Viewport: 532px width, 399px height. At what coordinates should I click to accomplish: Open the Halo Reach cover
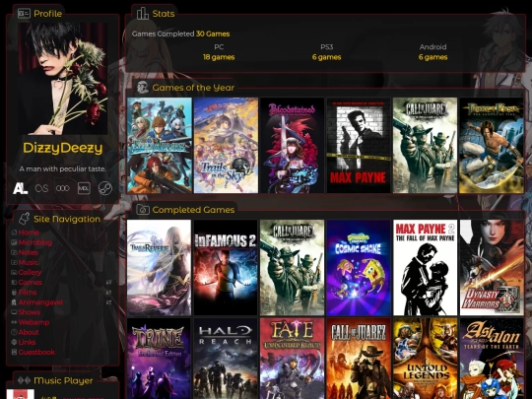point(226,359)
